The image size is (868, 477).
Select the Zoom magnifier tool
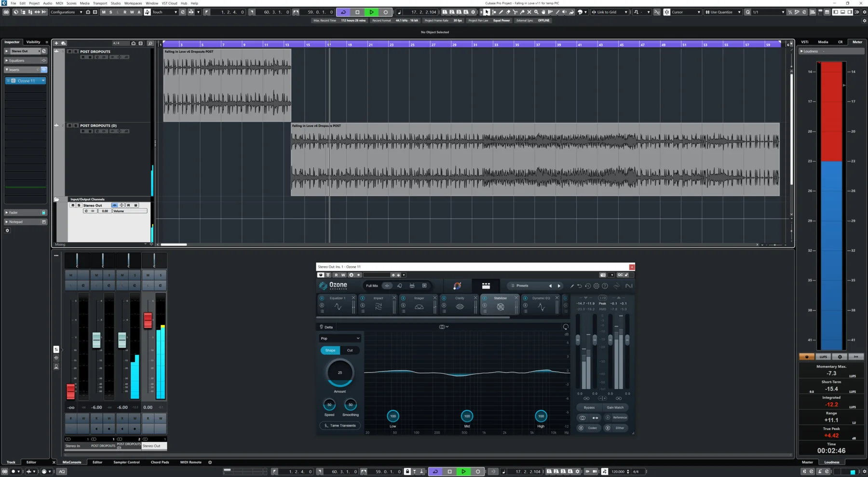(x=536, y=12)
